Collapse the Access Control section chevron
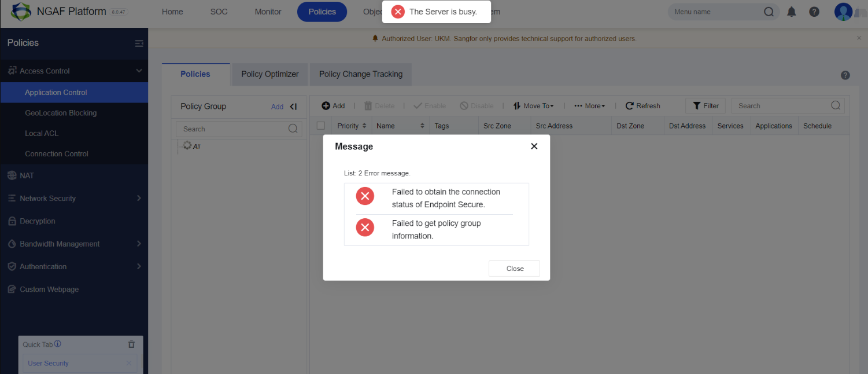868x374 pixels. click(x=139, y=71)
